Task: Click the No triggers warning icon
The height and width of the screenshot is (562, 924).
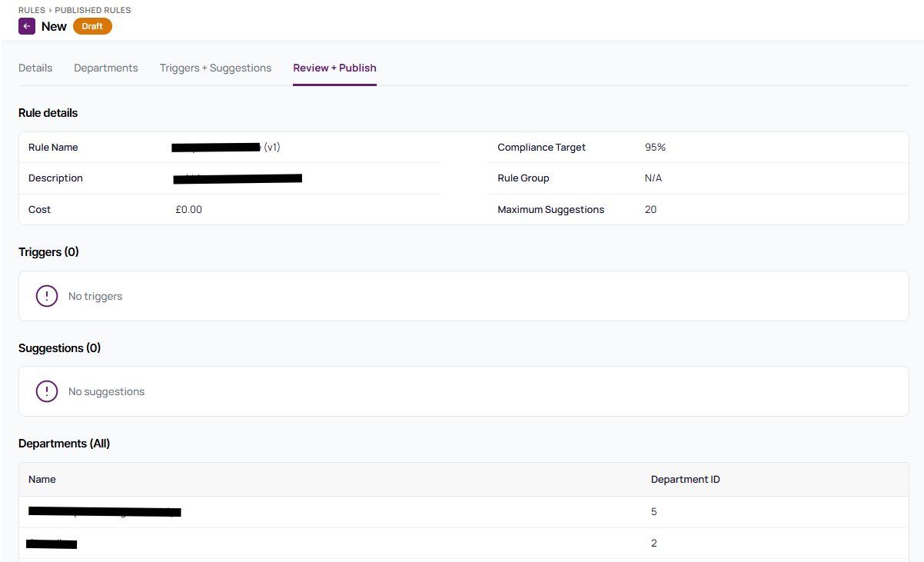Action: click(47, 296)
